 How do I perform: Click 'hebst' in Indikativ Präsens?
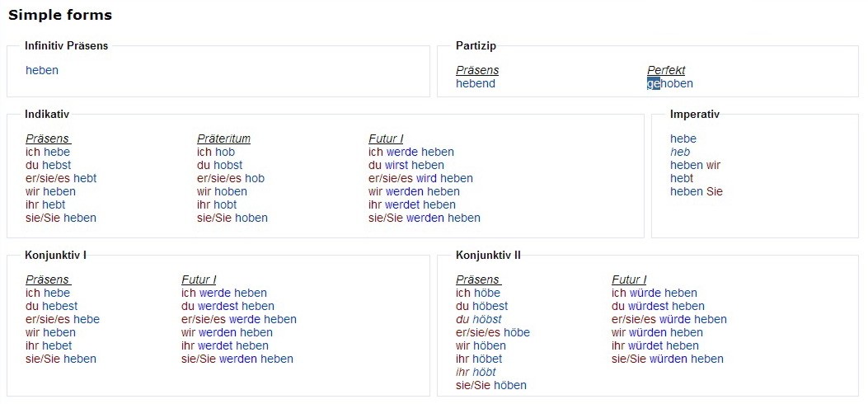click(x=57, y=165)
